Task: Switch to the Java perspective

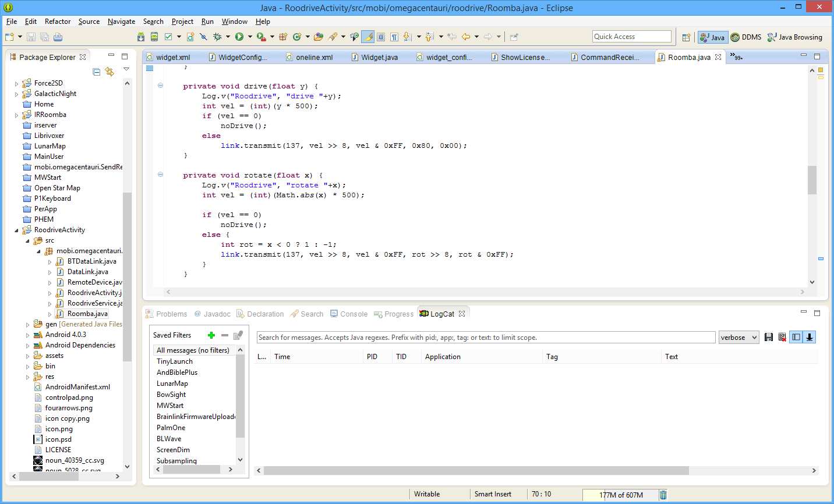Action: [713, 37]
